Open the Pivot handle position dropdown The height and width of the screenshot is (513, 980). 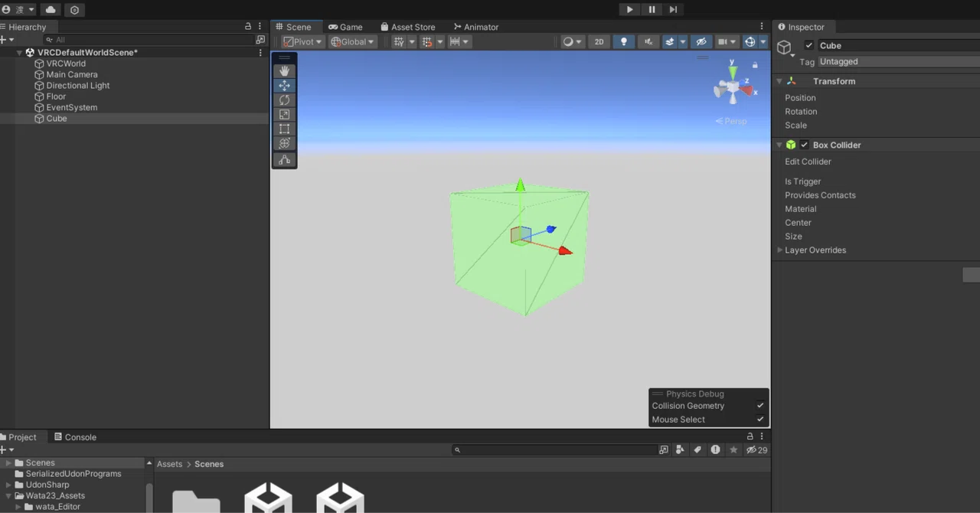coord(303,42)
